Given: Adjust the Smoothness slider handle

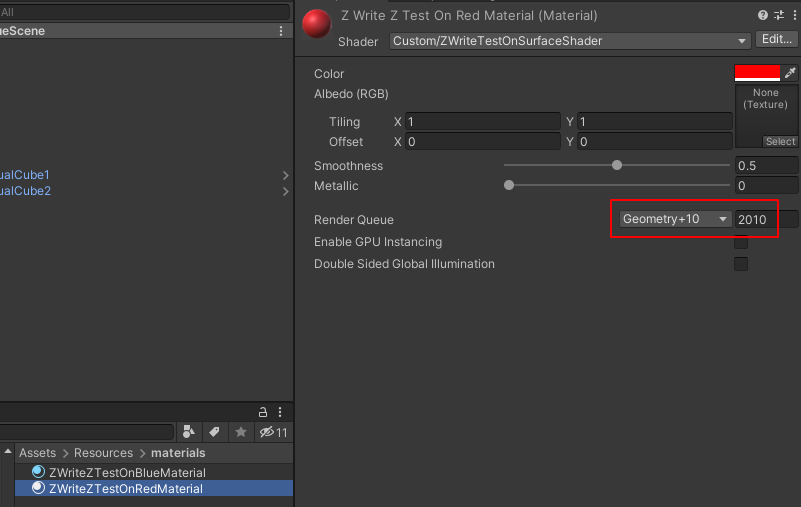Looking at the screenshot, I should tap(617, 165).
